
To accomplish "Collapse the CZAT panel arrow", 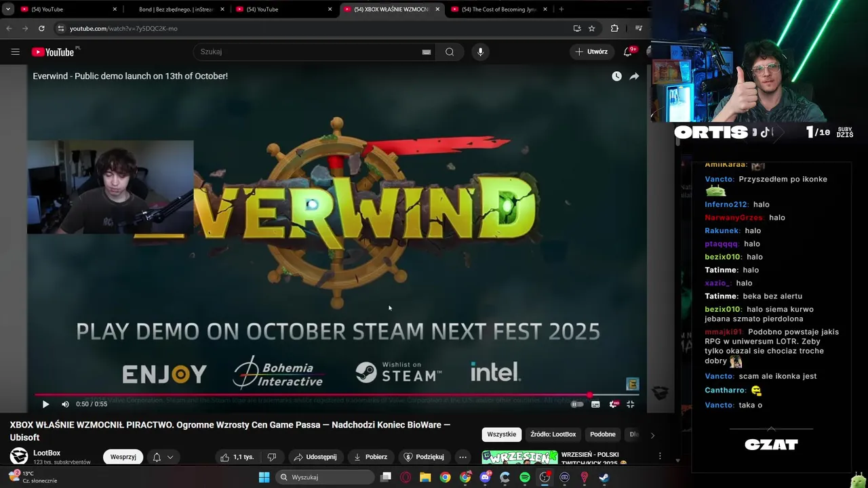I will point(771,428).
